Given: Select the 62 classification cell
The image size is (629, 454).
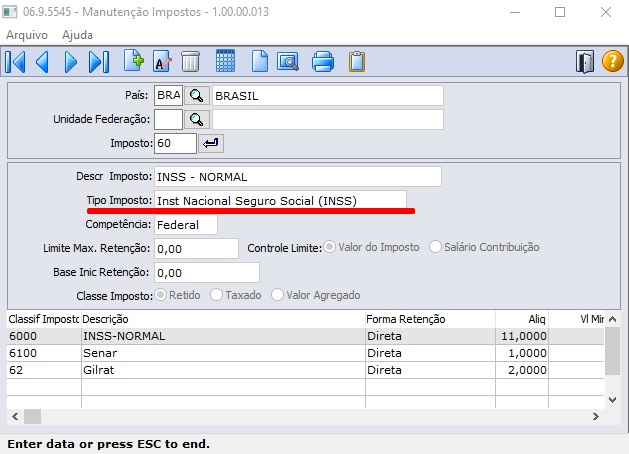Looking at the screenshot, I should [44, 370].
